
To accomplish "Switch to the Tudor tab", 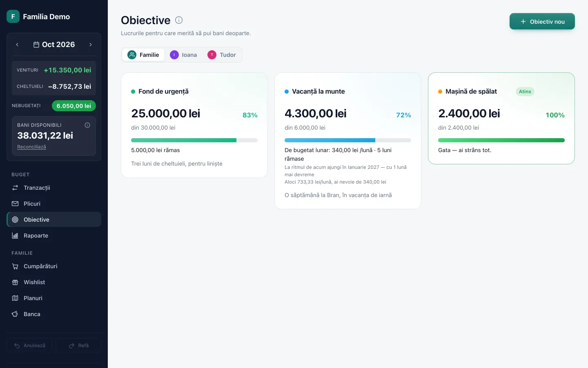I will coord(222,55).
